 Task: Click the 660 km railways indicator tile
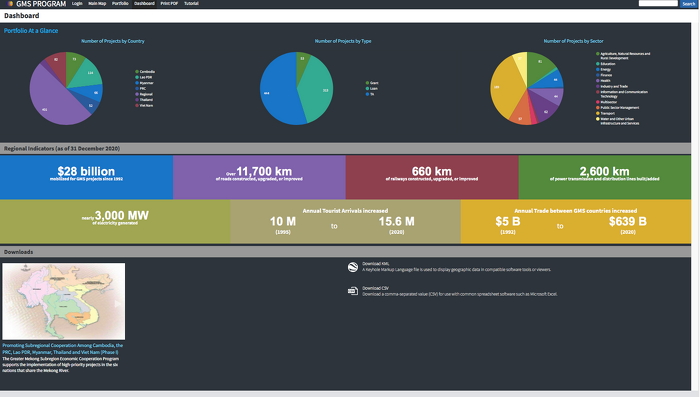tap(432, 177)
